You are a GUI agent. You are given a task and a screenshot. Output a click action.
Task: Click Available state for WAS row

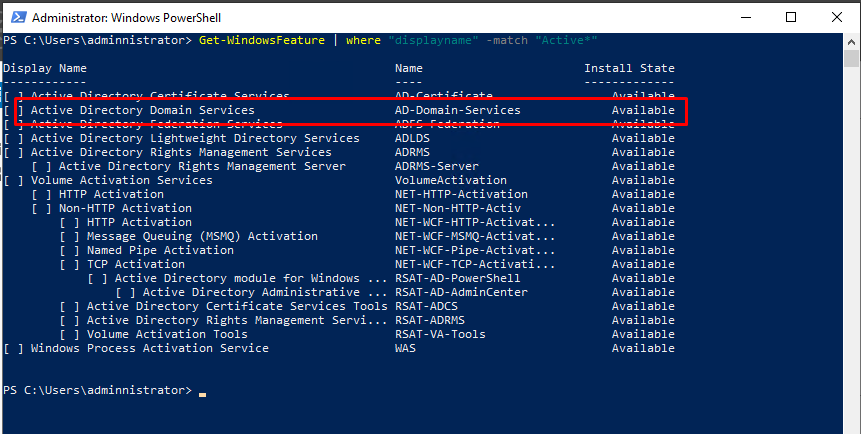tap(643, 348)
